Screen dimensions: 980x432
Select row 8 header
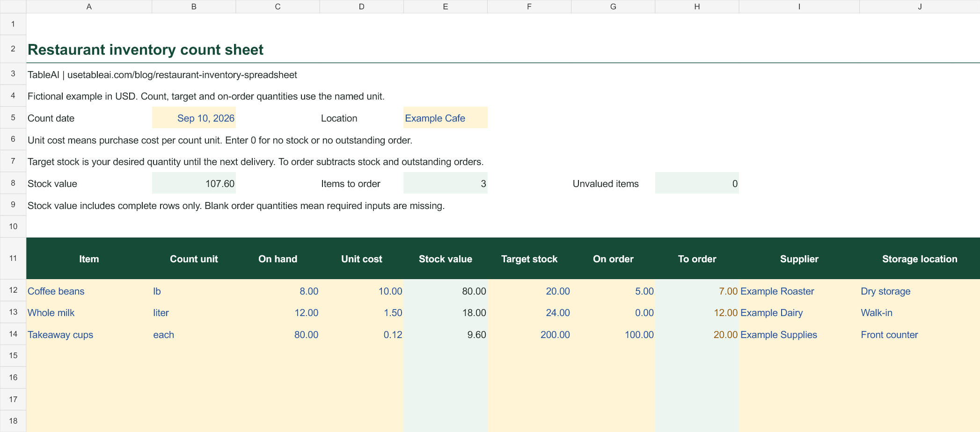(13, 183)
